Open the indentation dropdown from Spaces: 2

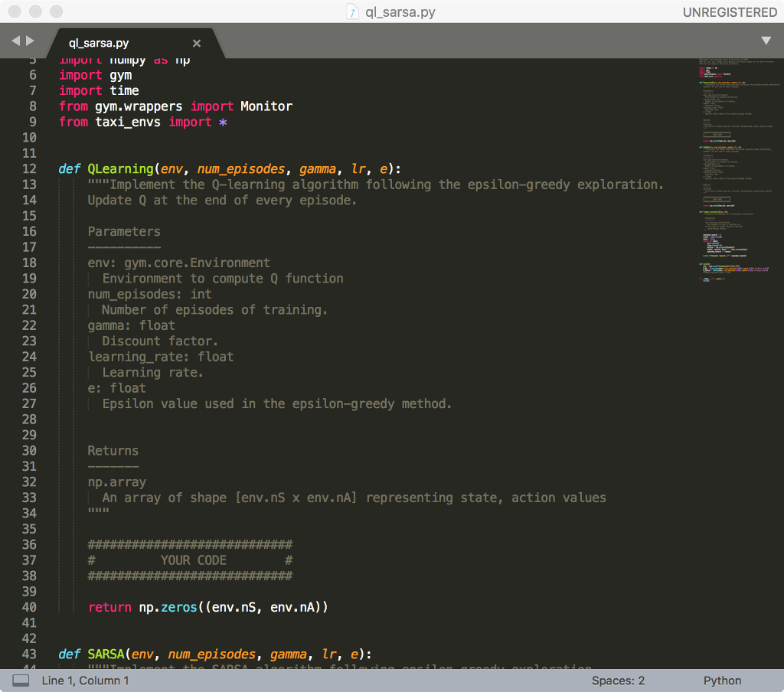click(617, 681)
